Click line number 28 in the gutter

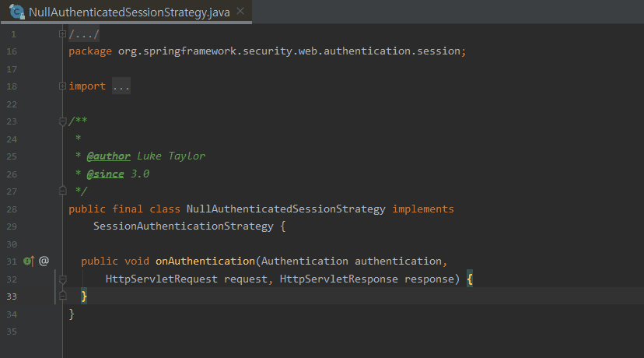[x=11, y=209]
